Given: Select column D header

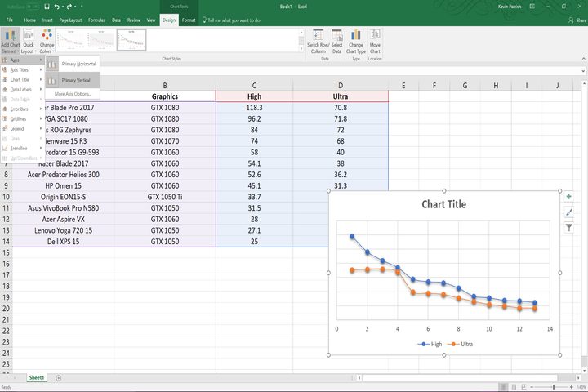Looking at the screenshot, I should [x=341, y=86].
